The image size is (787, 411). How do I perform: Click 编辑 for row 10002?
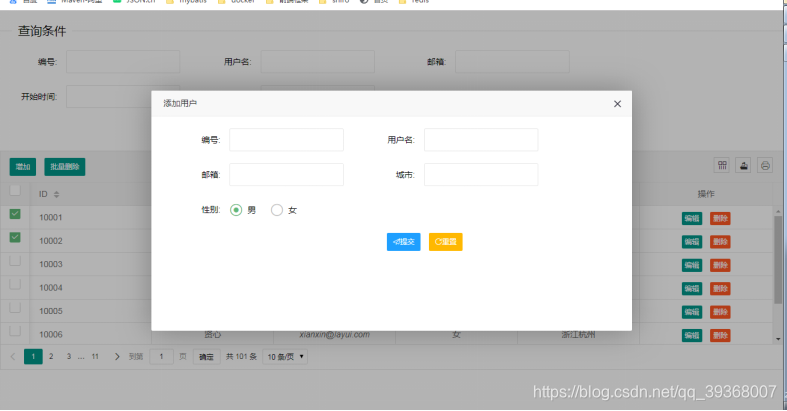tap(692, 242)
